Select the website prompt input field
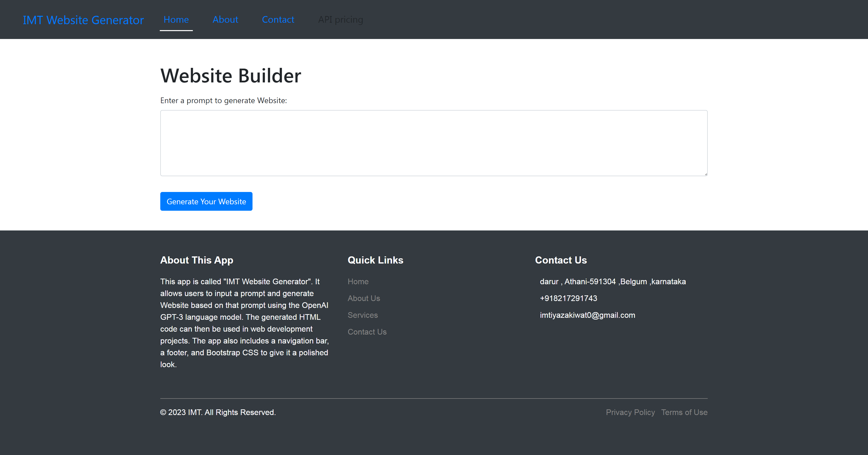The height and width of the screenshot is (455, 868). click(x=434, y=142)
